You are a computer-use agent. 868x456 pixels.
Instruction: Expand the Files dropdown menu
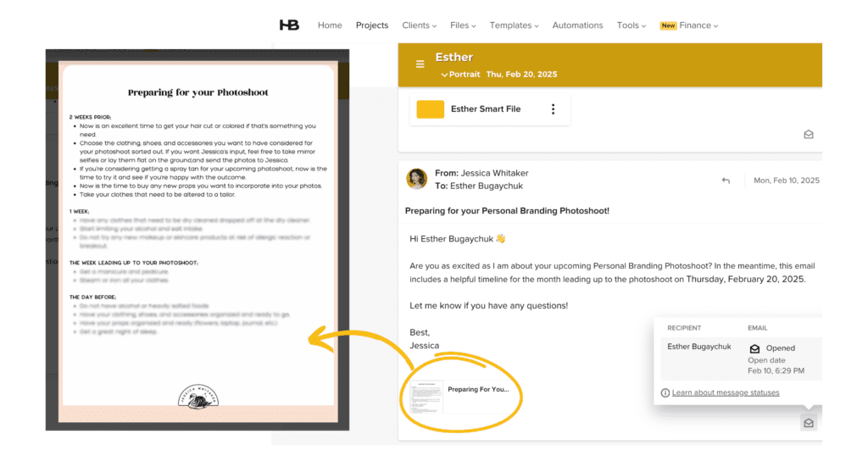(x=463, y=25)
